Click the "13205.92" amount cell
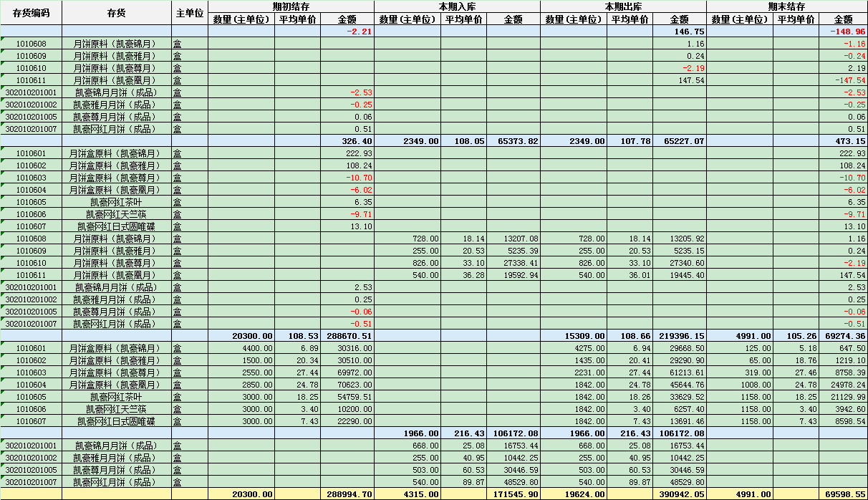The width and height of the screenshot is (868, 500). click(x=680, y=239)
